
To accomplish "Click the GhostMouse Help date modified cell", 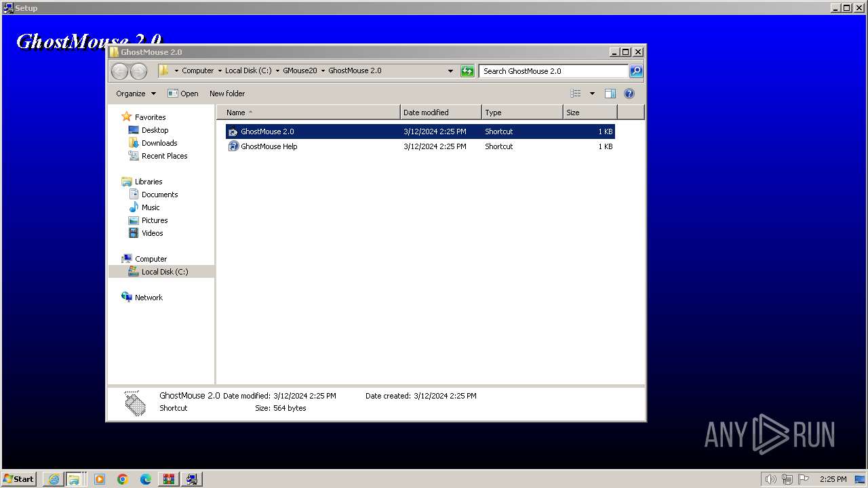I will click(x=435, y=146).
